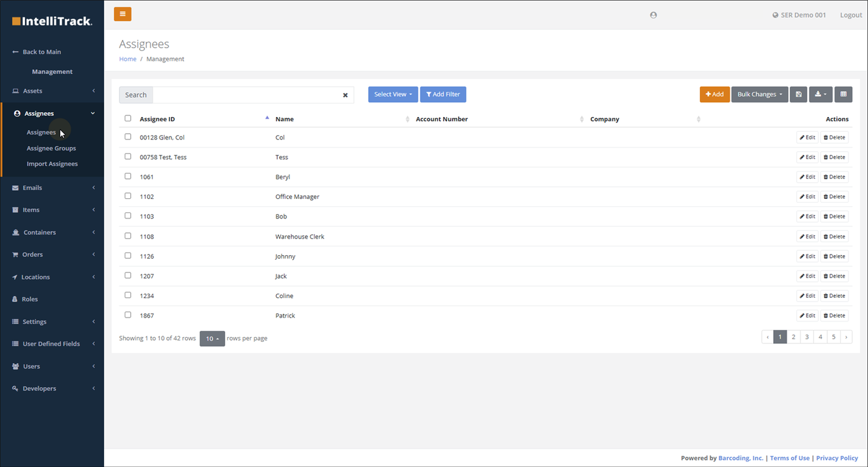The image size is (868, 467).
Task: Expand the Bulk Changes dropdown
Action: [x=759, y=94]
